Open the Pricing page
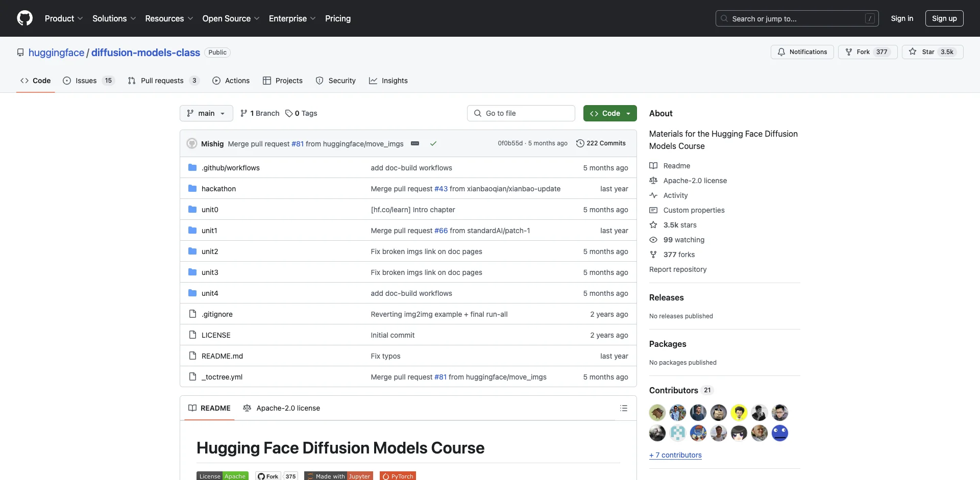The image size is (980, 480). coord(338,18)
